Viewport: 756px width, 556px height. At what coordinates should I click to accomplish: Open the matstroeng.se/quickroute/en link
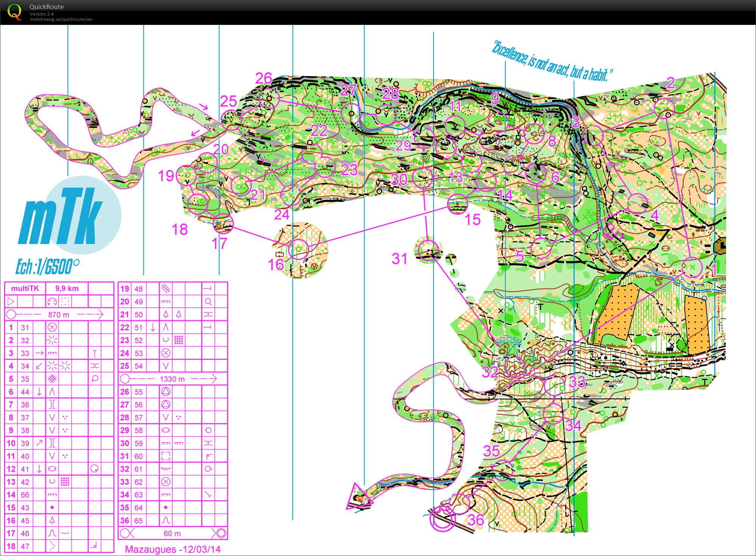tap(61, 19)
